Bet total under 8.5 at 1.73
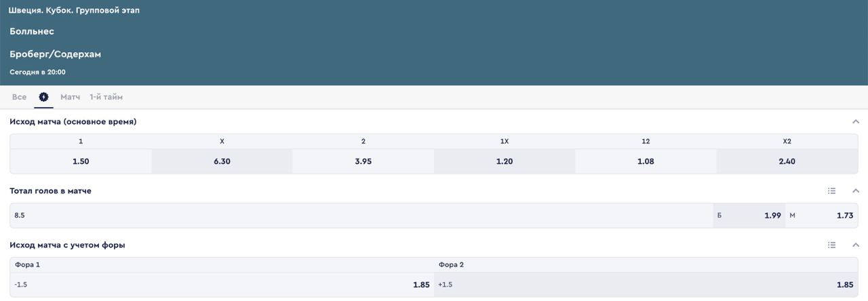 point(822,216)
